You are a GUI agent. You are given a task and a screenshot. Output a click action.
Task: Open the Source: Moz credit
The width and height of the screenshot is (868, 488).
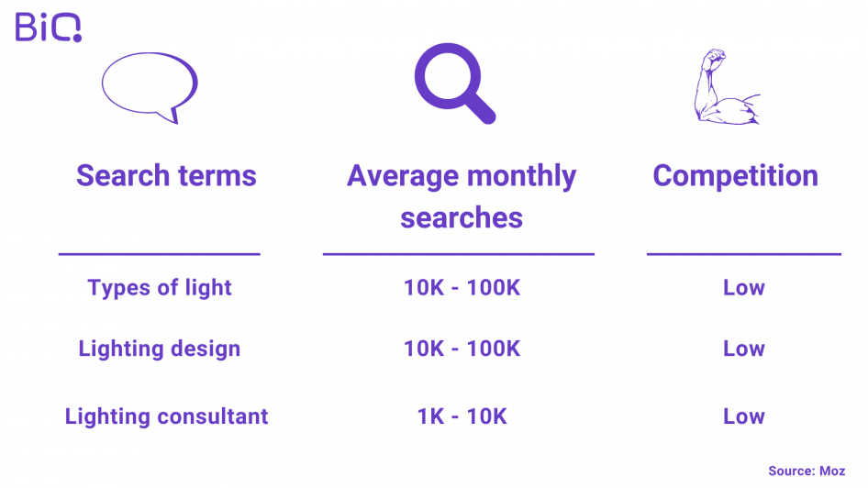coord(807,471)
